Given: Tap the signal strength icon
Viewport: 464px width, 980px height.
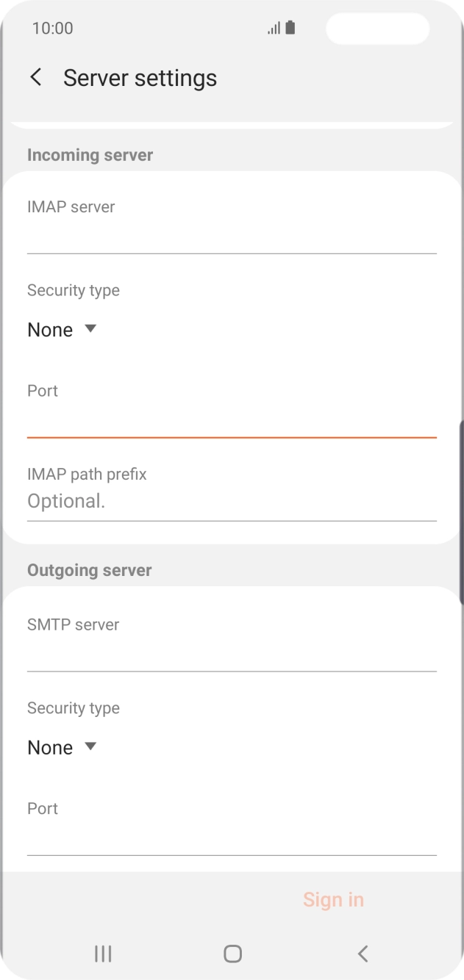Looking at the screenshot, I should coord(272,28).
